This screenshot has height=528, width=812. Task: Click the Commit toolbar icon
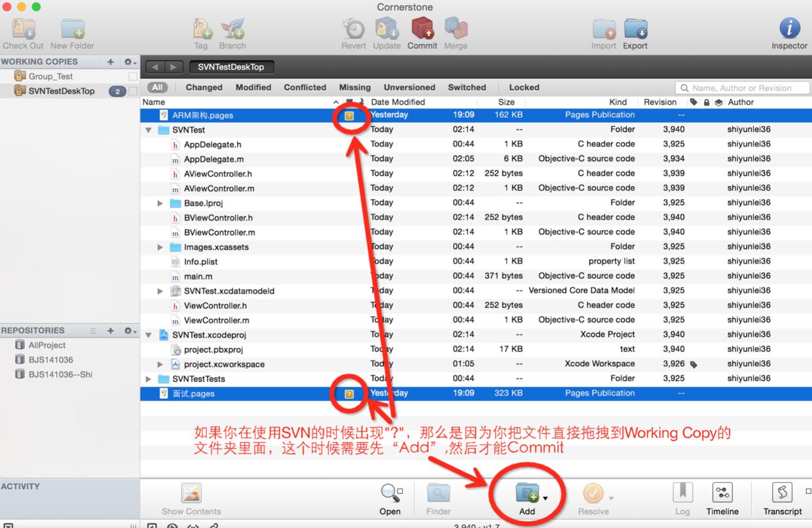(x=422, y=30)
